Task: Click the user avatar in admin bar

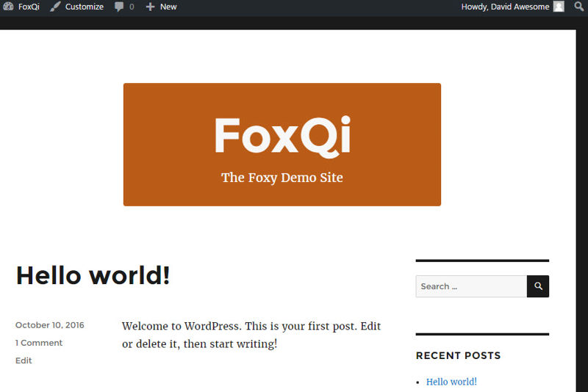Action: (x=559, y=7)
